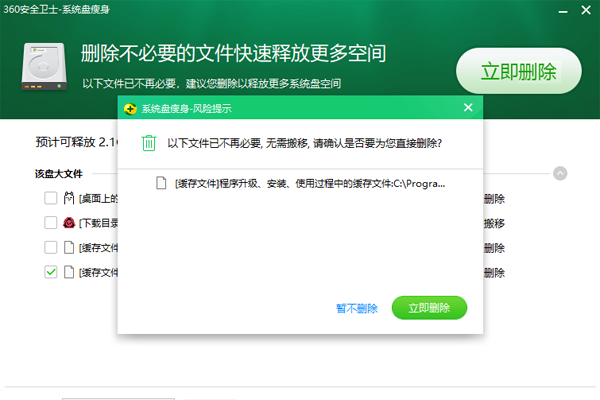Check the 桌面上的 desktop files checkbox
600x400 pixels.
coord(51,198)
